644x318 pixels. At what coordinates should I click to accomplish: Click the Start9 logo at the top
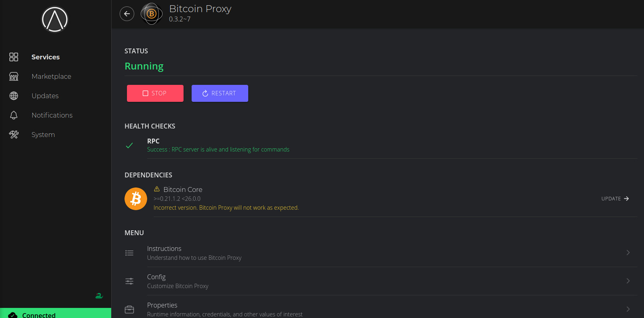pos(55,19)
